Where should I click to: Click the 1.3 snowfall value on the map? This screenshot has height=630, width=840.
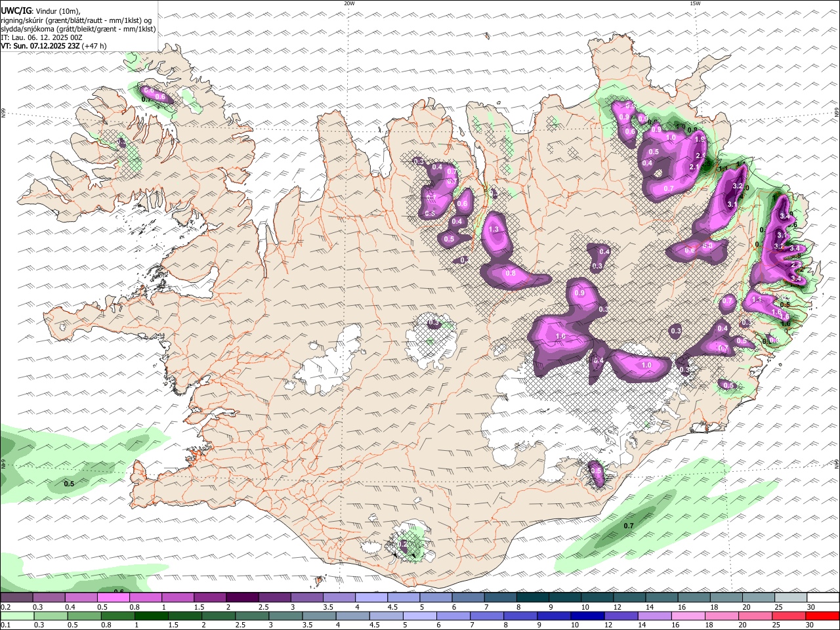pyautogui.click(x=494, y=229)
